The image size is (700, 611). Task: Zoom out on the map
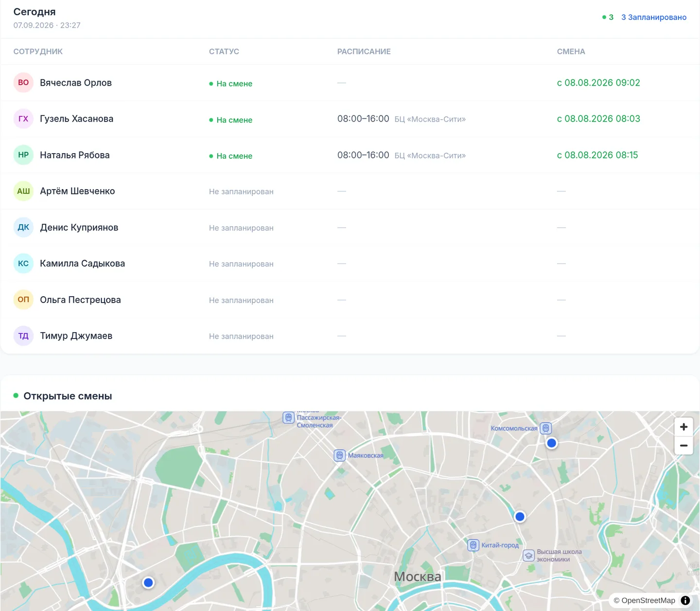(683, 445)
